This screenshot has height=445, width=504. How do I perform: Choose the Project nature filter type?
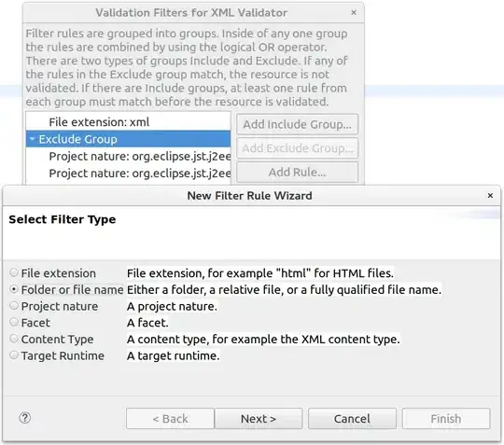(x=14, y=306)
